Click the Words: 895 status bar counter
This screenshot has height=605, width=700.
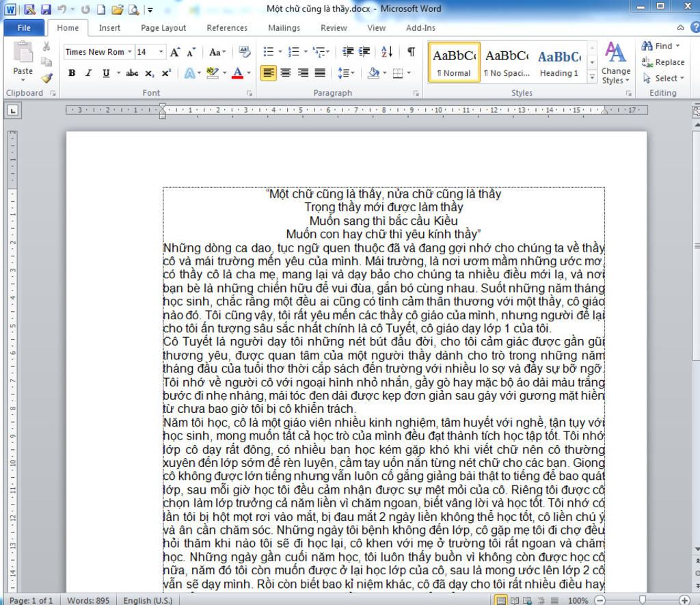(88, 600)
